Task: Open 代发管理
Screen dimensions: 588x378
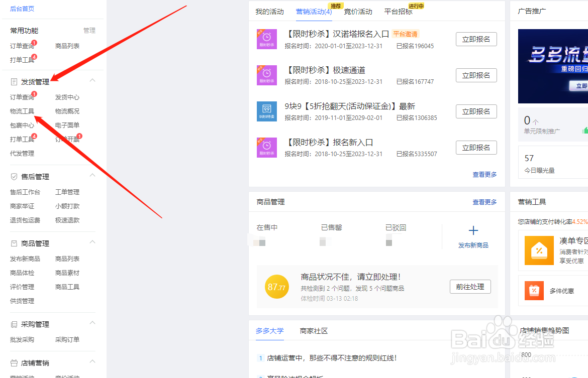Action: [22, 153]
